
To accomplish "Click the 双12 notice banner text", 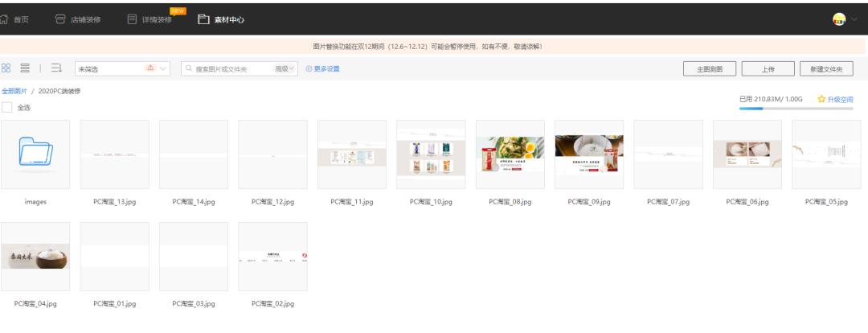I will tap(428, 47).
